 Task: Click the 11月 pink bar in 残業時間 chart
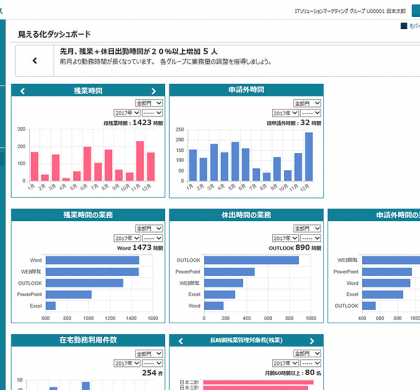(140, 161)
